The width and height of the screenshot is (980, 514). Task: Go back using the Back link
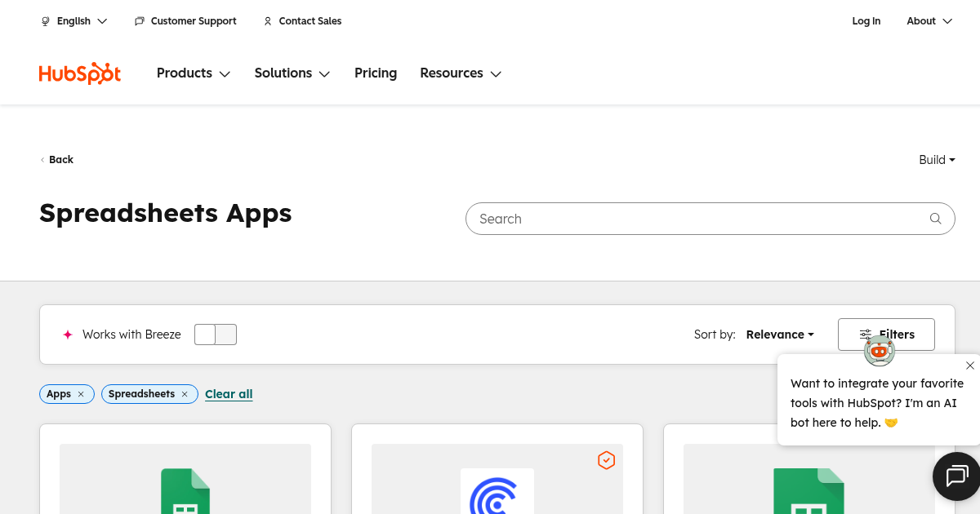point(57,160)
